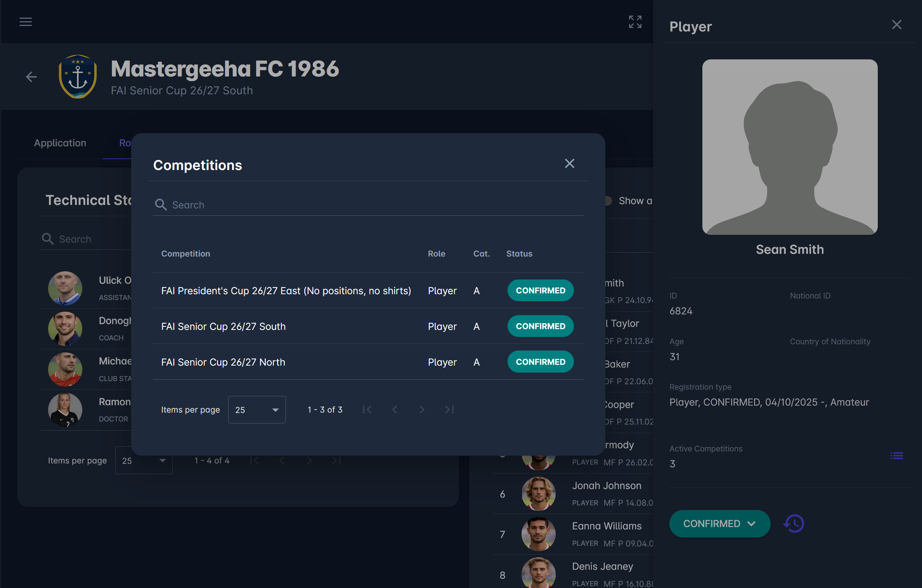
Task: Go to next page in Technical Staff pagination
Action: coord(309,460)
